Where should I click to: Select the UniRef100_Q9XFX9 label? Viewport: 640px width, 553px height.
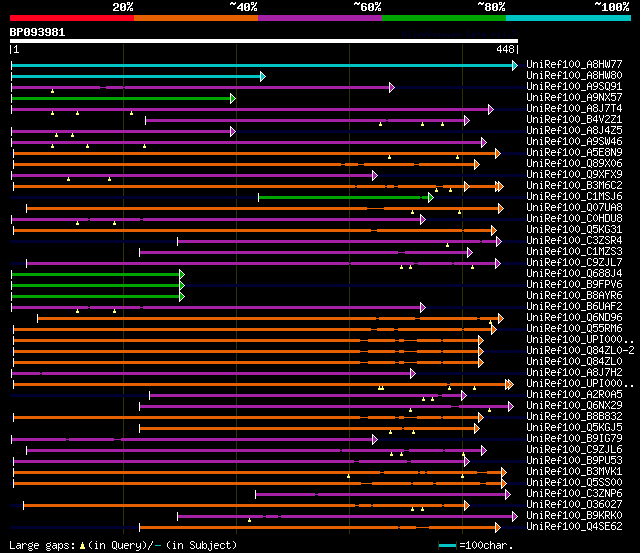(574, 175)
